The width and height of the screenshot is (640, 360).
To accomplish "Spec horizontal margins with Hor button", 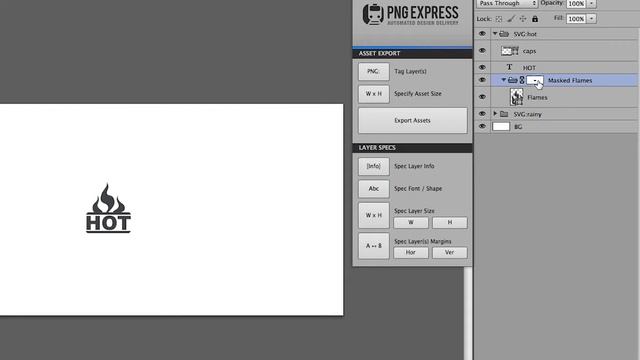I will click(411, 253).
